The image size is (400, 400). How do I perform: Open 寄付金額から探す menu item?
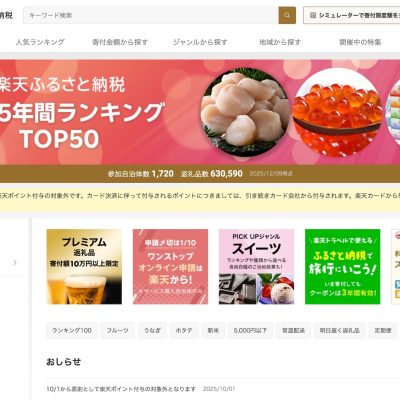click(x=120, y=42)
